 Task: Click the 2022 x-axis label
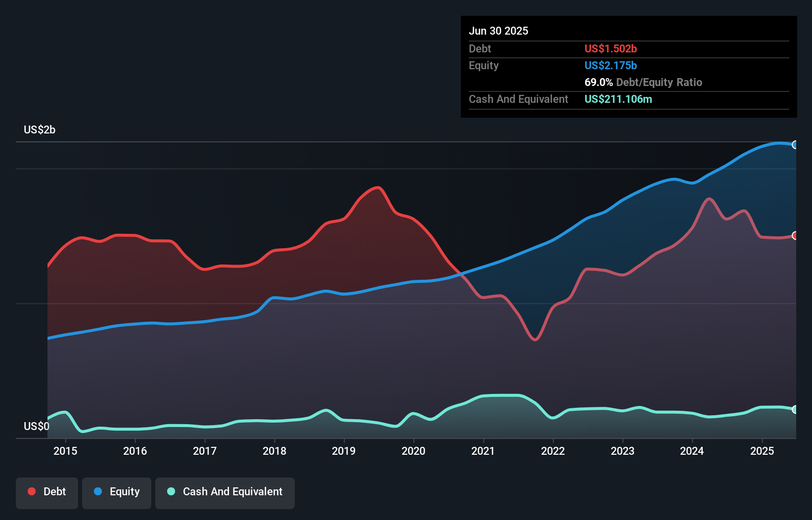(553, 451)
